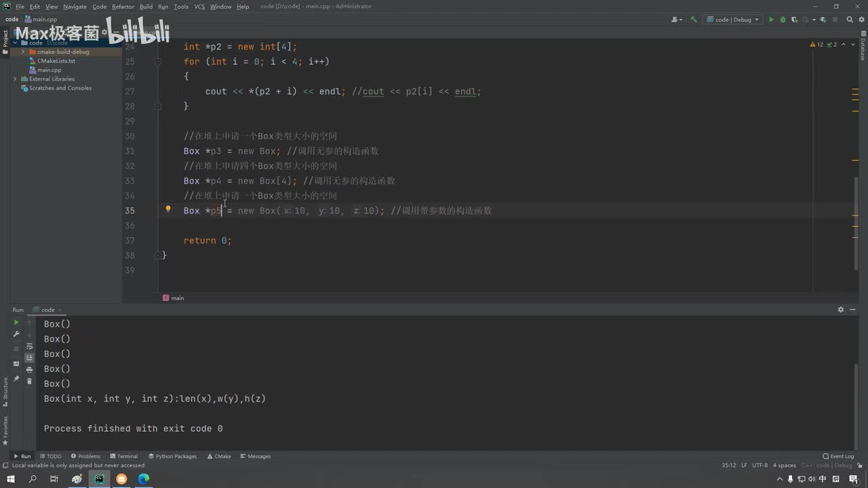This screenshot has width=868, height=488.
Task: Go to next highlighted error arrow
Action: tap(852, 45)
